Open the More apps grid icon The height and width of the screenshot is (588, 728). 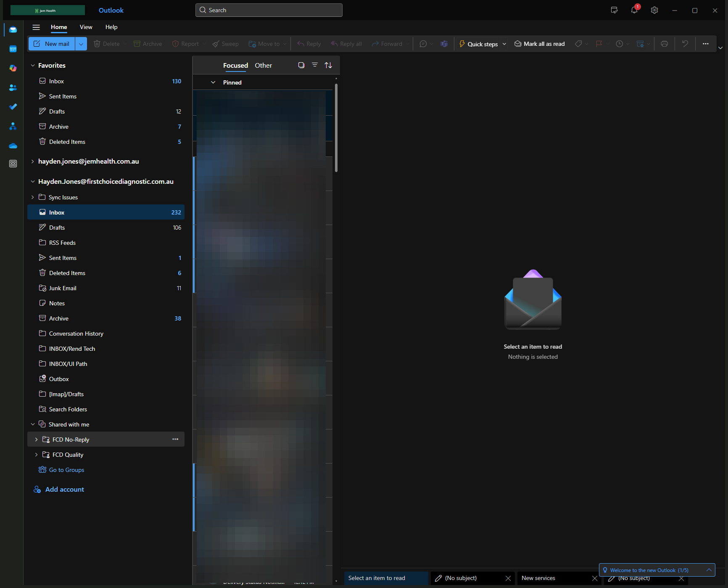click(13, 164)
